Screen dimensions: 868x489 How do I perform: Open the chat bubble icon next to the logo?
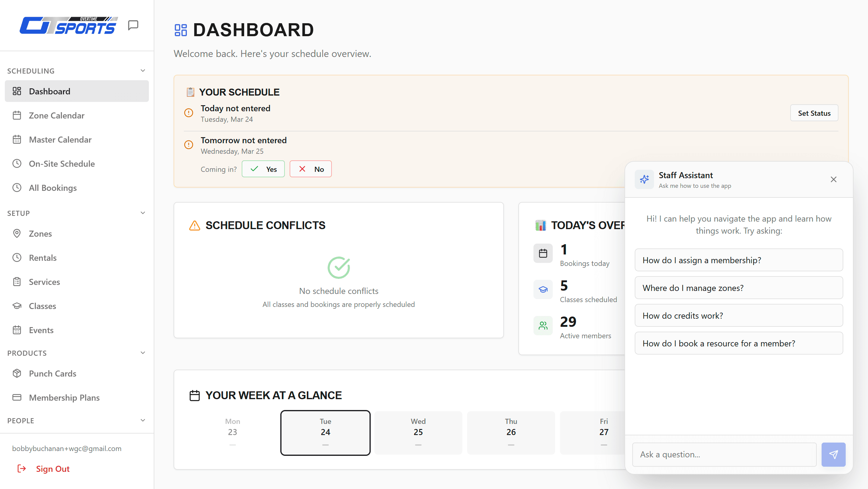[133, 25]
